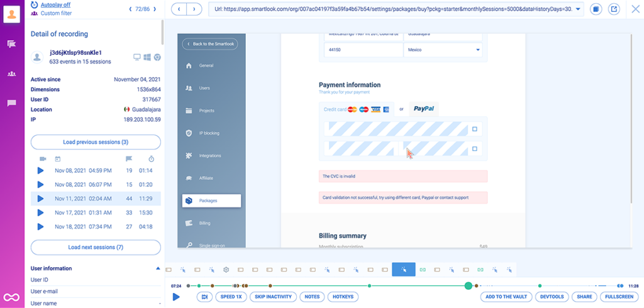Click Load next sessions (7)
644x308 pixels.
tap(96, 247)
